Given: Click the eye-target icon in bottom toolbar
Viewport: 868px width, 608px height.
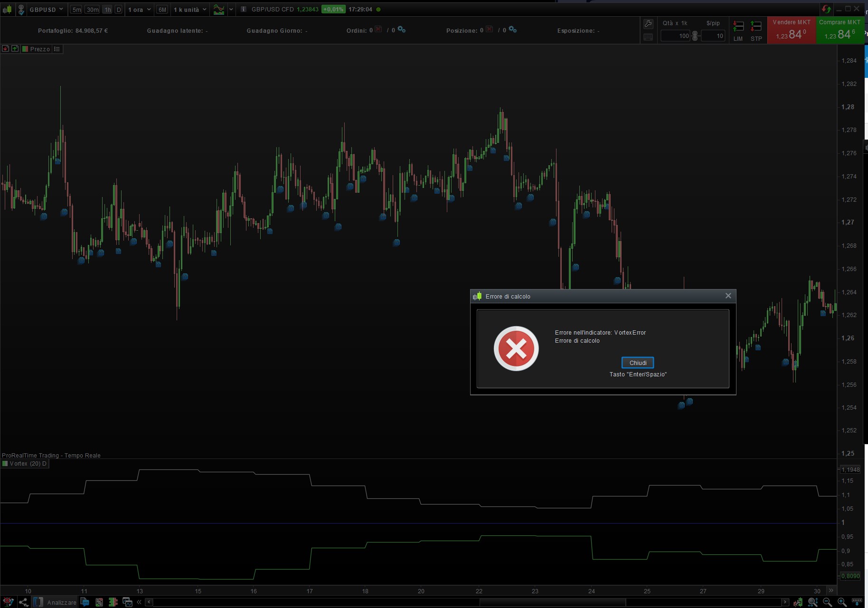Looking at the screenshot, I should coord(8,602).
